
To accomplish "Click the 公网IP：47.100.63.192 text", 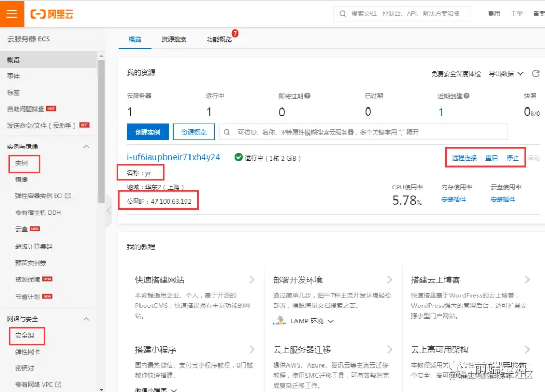I will pos(159,201).
